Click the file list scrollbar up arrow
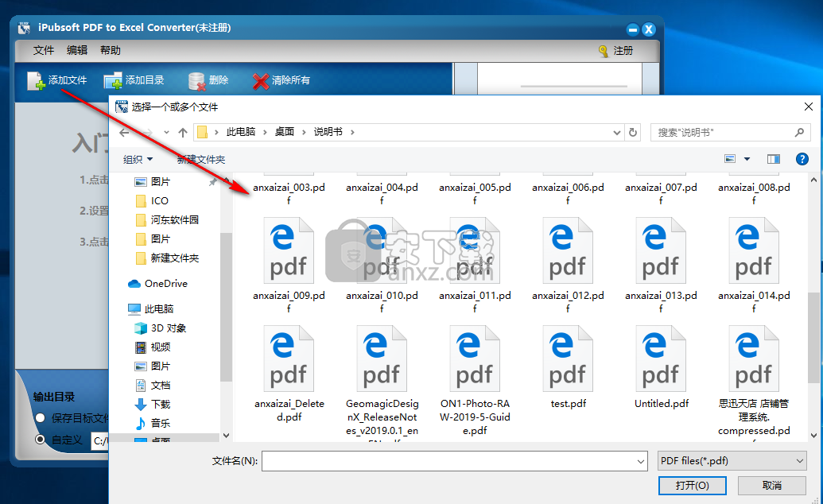 813,180
